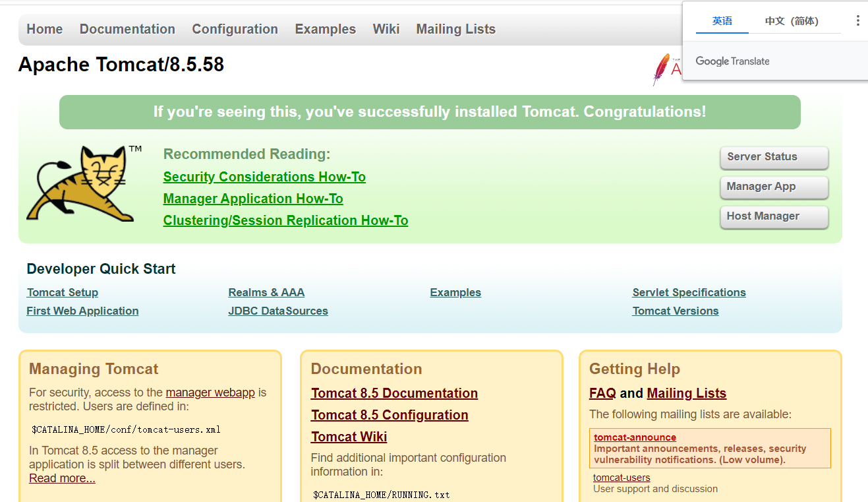Click the Getting Help heading
The height and width of the screenshot is (502, 868).
tap(635, 369)
